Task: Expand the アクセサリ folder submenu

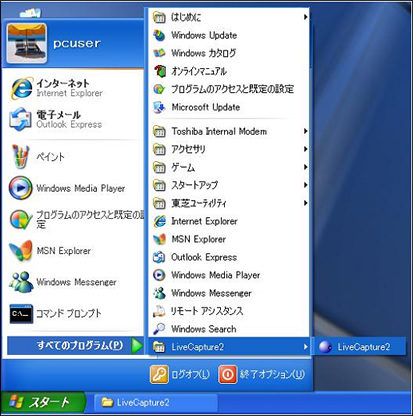Action: click(230, 149)
